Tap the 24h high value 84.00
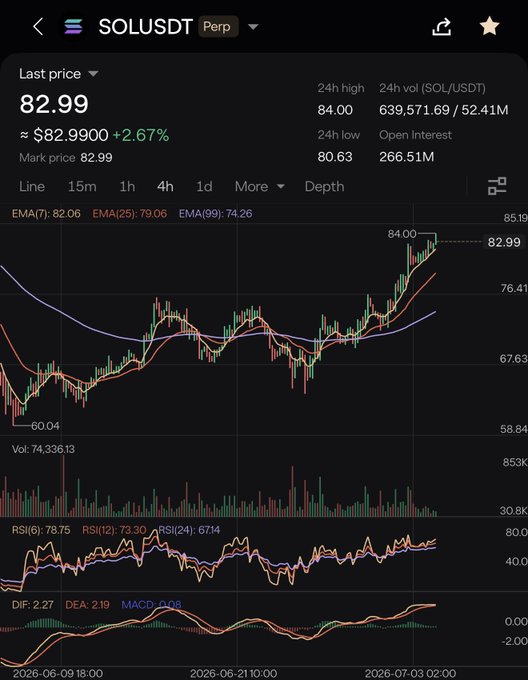 [x=335, y=110]
